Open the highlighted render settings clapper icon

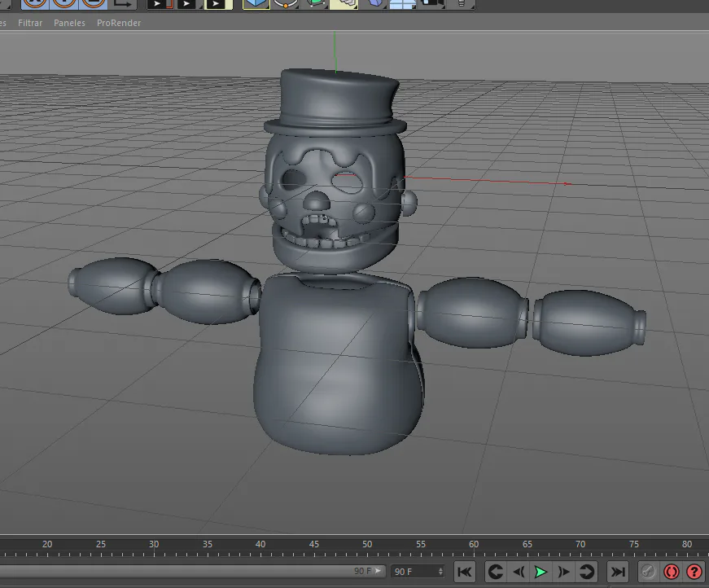[x=218, y=3]
